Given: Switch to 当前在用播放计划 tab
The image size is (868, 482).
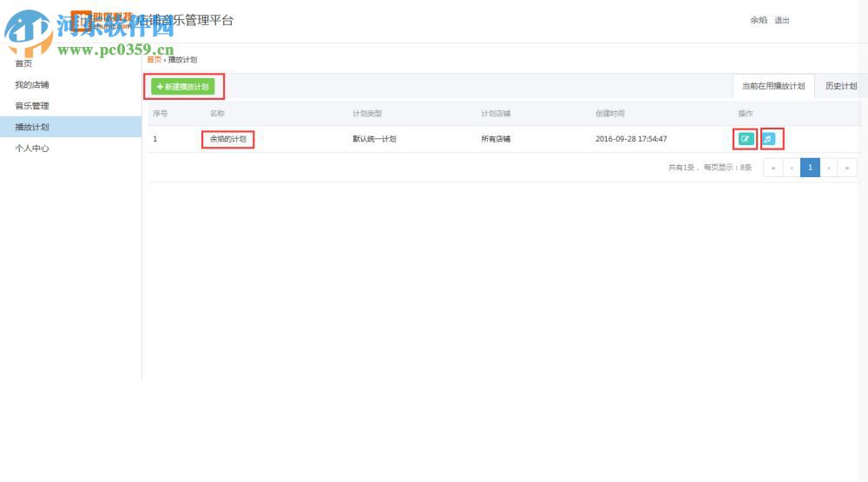Looking at the screenshot, I should coord(773,86).
